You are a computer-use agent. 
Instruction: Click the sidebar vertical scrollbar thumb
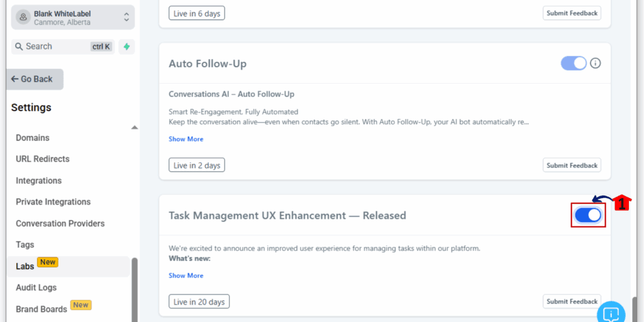(x=135, y=289)
